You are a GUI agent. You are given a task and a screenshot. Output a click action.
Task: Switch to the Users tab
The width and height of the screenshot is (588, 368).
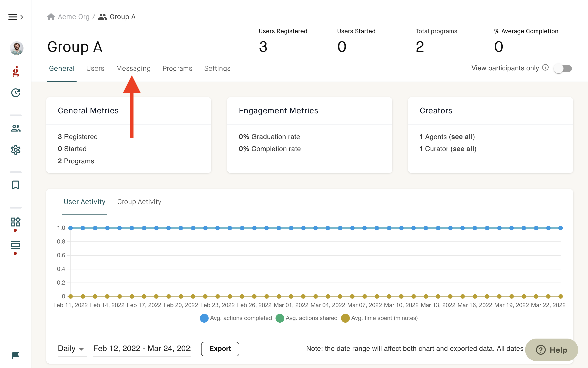[x=95, y=68]
